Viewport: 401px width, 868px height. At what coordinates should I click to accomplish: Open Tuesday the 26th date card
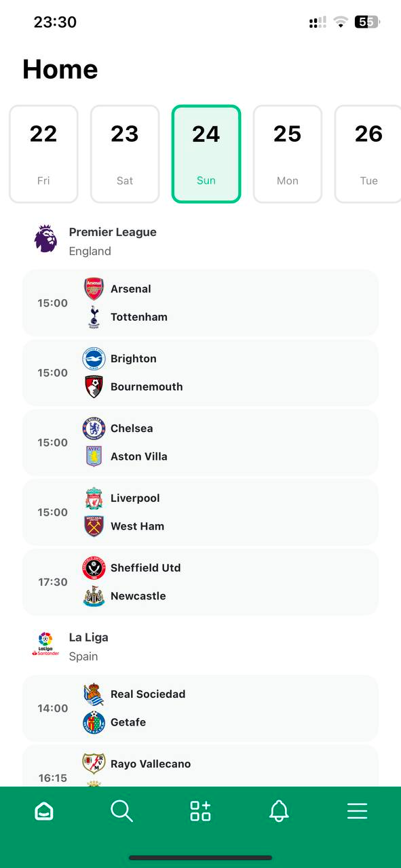[368, 153]
